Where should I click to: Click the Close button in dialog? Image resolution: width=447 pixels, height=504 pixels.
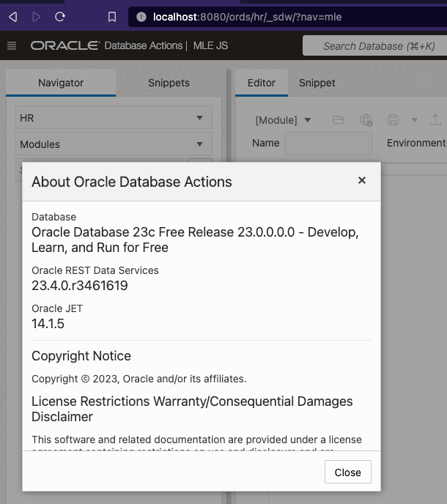(347, 472)
